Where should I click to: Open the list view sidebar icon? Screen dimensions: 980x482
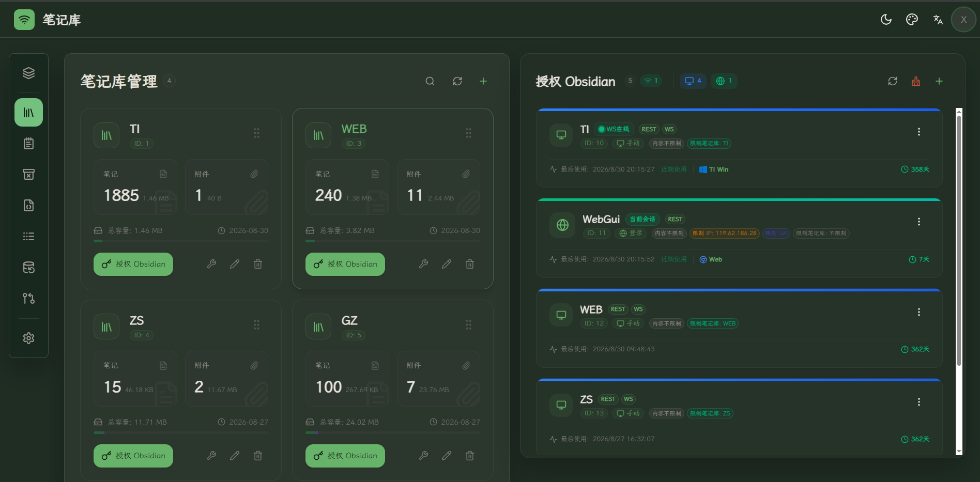[x=28, y=237]
